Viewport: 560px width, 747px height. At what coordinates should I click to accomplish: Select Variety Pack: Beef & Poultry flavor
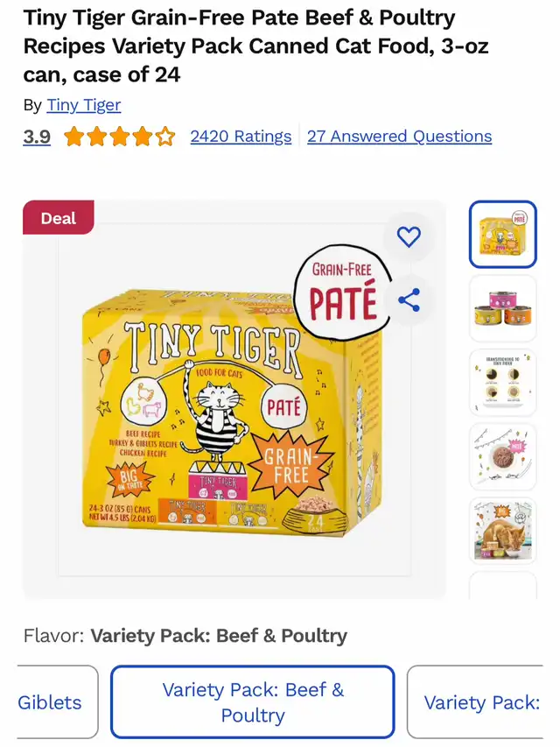click(253, 701)
